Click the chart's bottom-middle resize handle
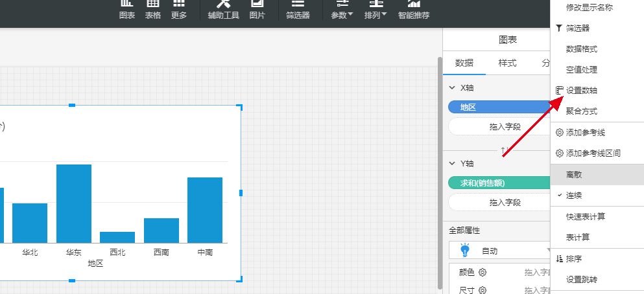The width and height of the screenshot is (644, 294). tap(72, 280)
